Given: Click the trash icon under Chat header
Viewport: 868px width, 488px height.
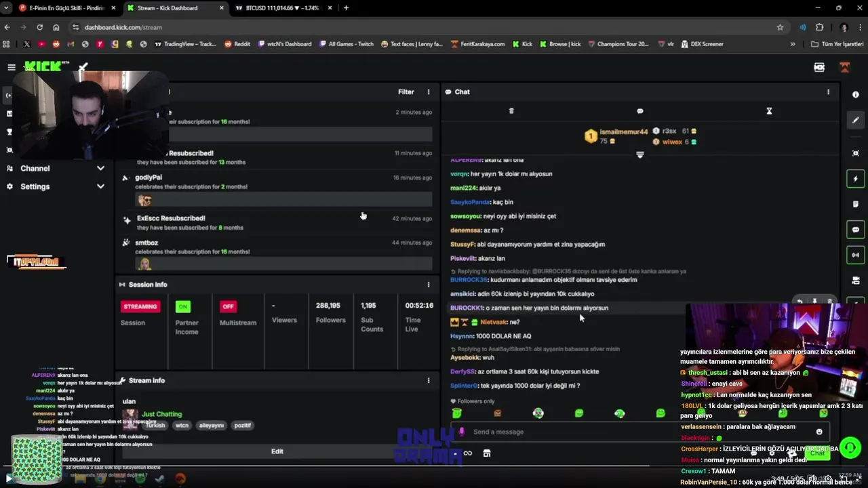Looking at the screenshot, I should point(511,111).
